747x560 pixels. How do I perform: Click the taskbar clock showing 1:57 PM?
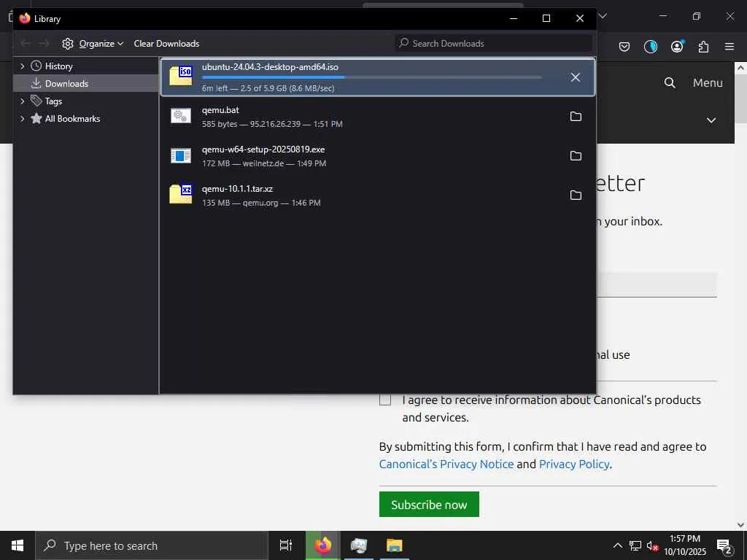point(685,545)
